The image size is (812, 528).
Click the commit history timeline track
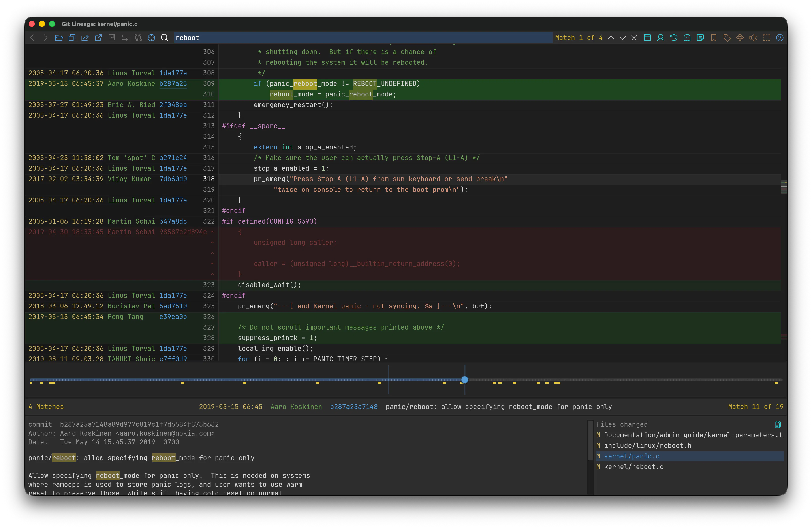click(406, 379)
